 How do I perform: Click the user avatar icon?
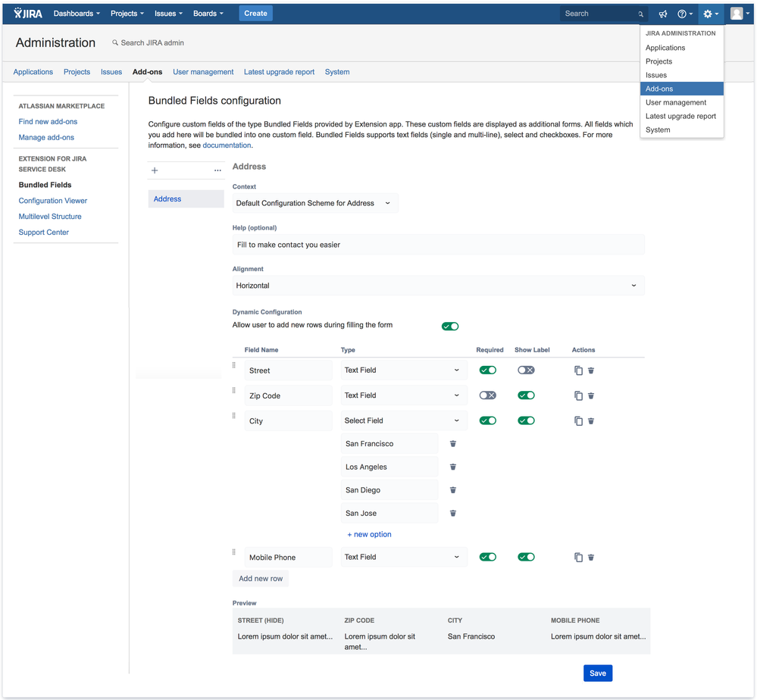pyautogui.click(x=737, y=14)
